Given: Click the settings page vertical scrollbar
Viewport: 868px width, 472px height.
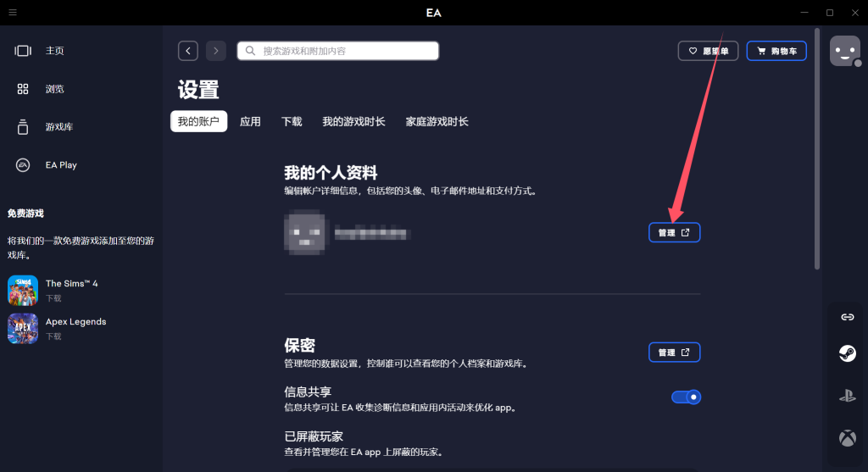Looking at the screenshot, I should click(817, 148).
